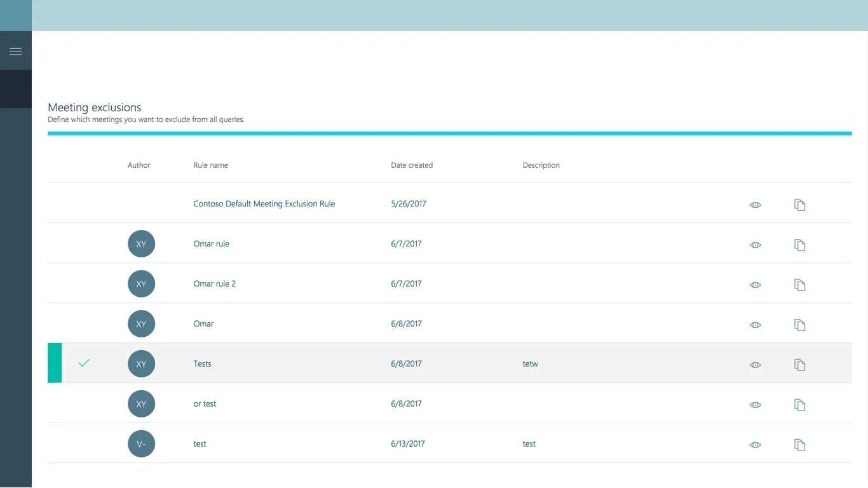
Task: Duplicate the Contoso Default Meeting Exclusion Rule
Action: click(799, 205)
